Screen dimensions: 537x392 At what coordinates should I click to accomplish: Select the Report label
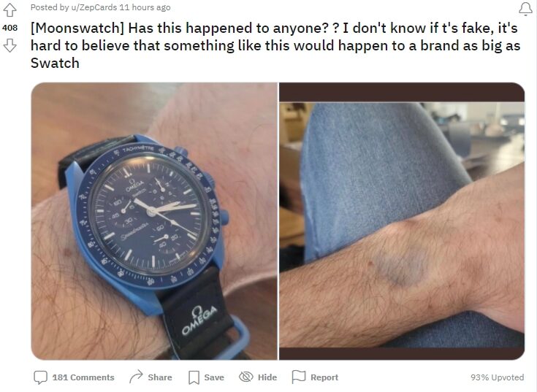pyautogui.click(x=324, y=377)
